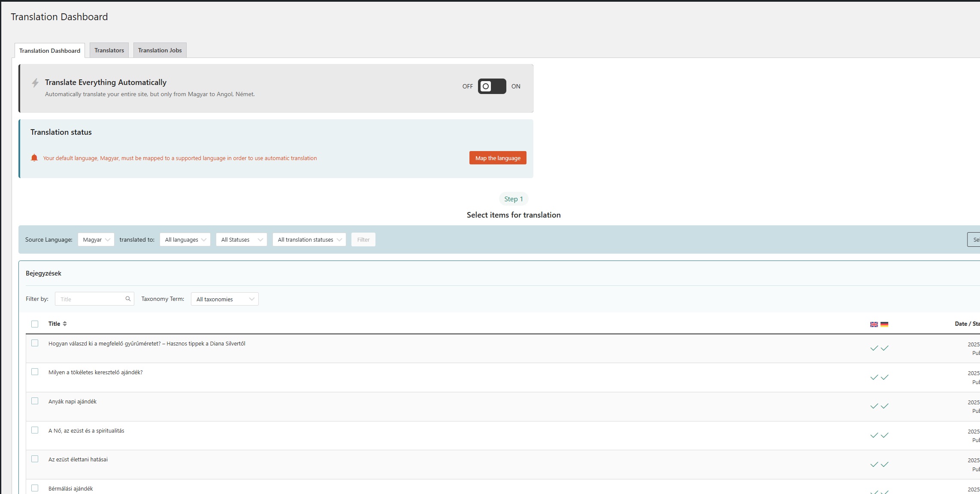The width and height of the screenshot is (980, 494).
Task: Toggle Translate Everything Automatically switch on
Action: pyautogui.click(x=492, y=86)
